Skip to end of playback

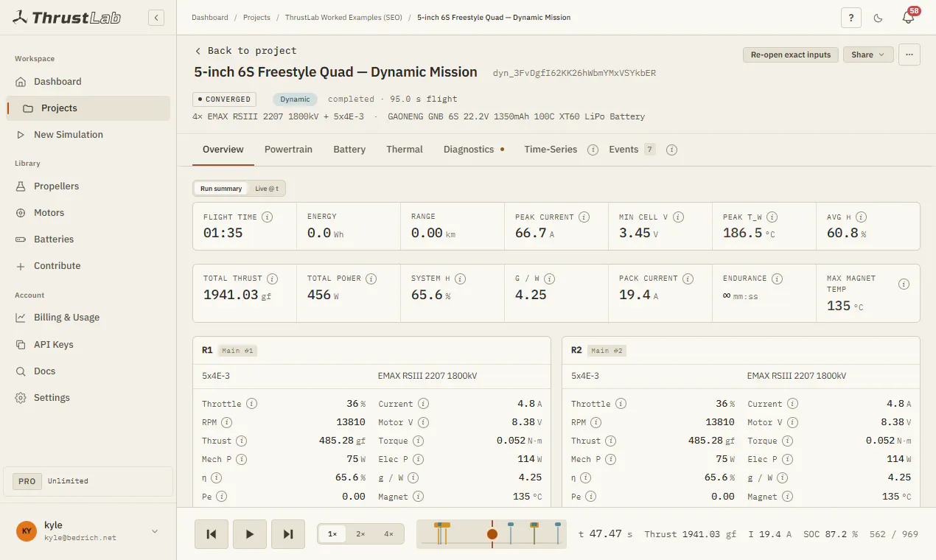pyautogui.click(x=288, y=534)
